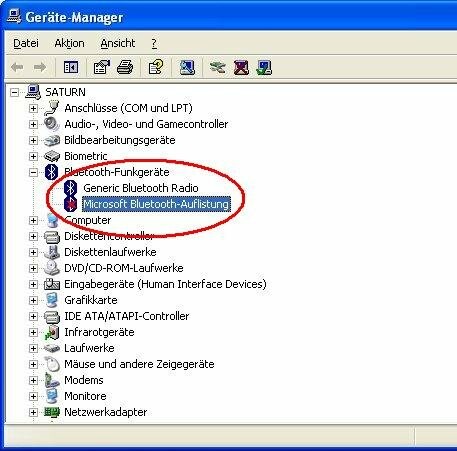Select the Modems phone icon
This screenshot has height=451, width=457.
51,380
